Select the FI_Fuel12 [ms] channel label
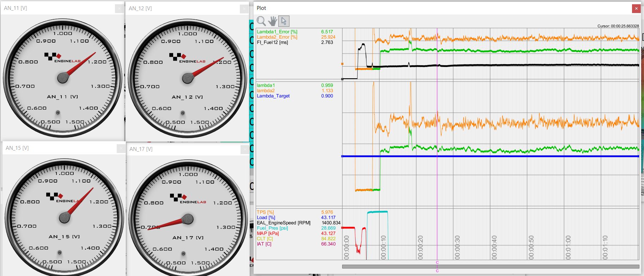This screenshot has width=644, height=276. click(x=272, y=42)
